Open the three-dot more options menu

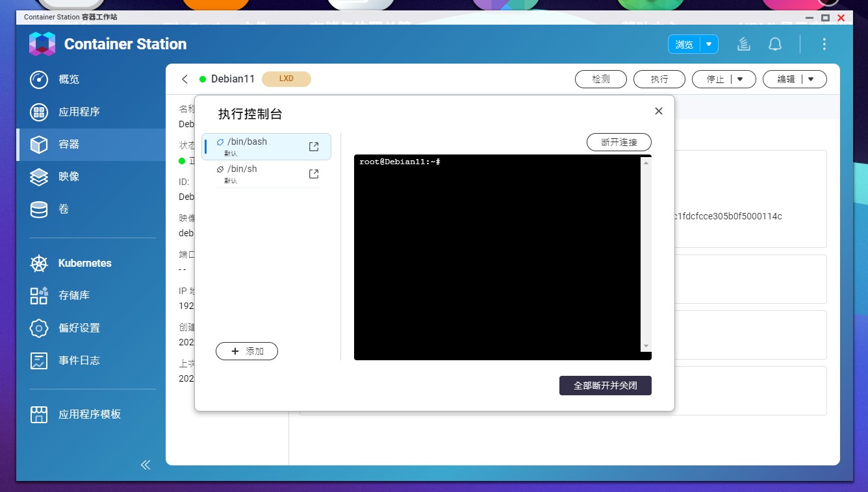(x=824, y=44)
